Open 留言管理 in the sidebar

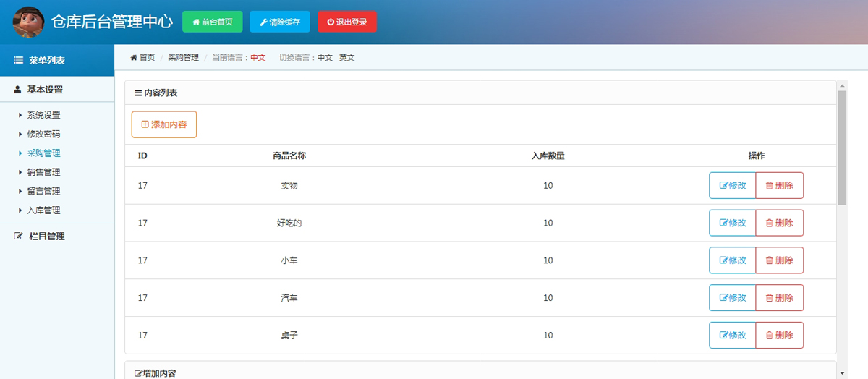[43, 191]
